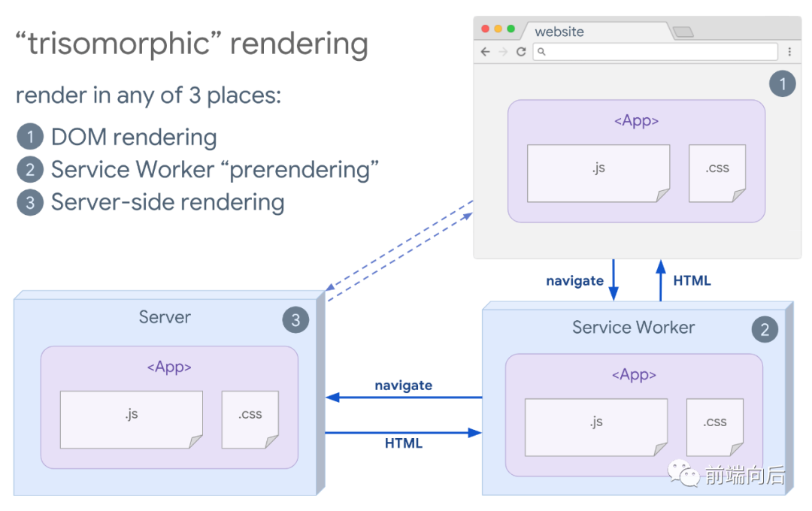
Task: Click "navigate" label between Server and Service Worker
Action: (404, 386)
